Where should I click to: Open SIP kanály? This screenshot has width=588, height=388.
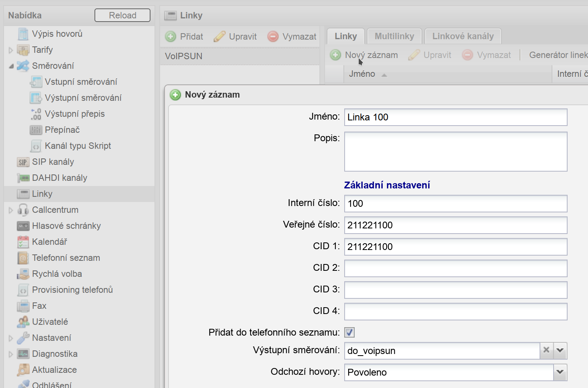coord(53,162)
